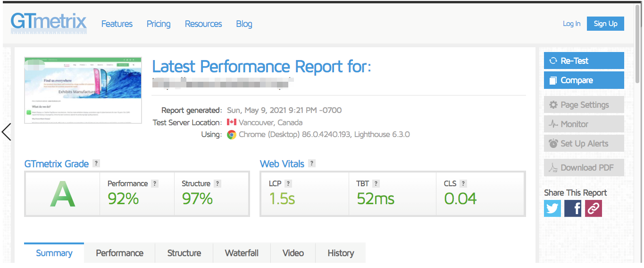
Task: Open the Waterfall tab
Action: point(242,253)
